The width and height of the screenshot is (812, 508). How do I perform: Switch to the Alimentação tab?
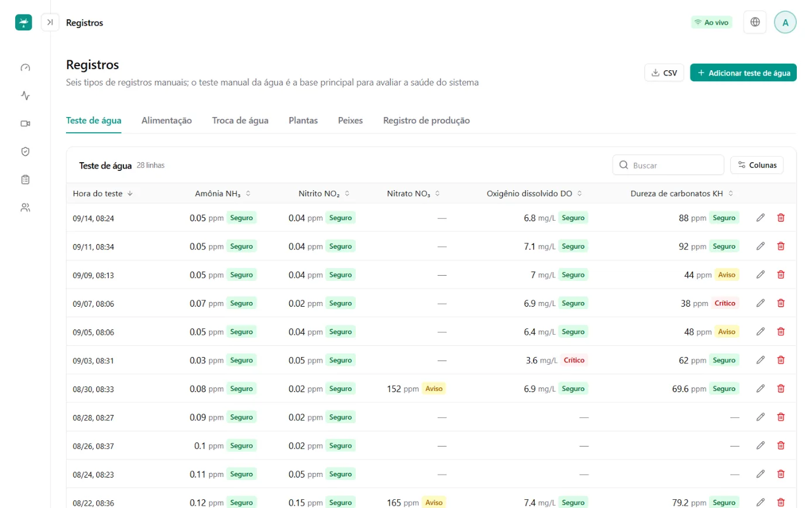167,121
